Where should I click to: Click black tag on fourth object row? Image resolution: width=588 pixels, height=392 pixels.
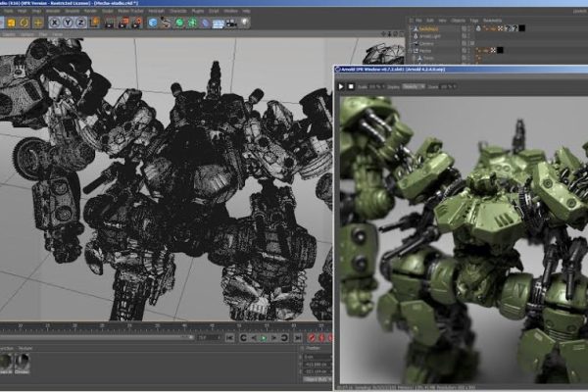[500, 50]
